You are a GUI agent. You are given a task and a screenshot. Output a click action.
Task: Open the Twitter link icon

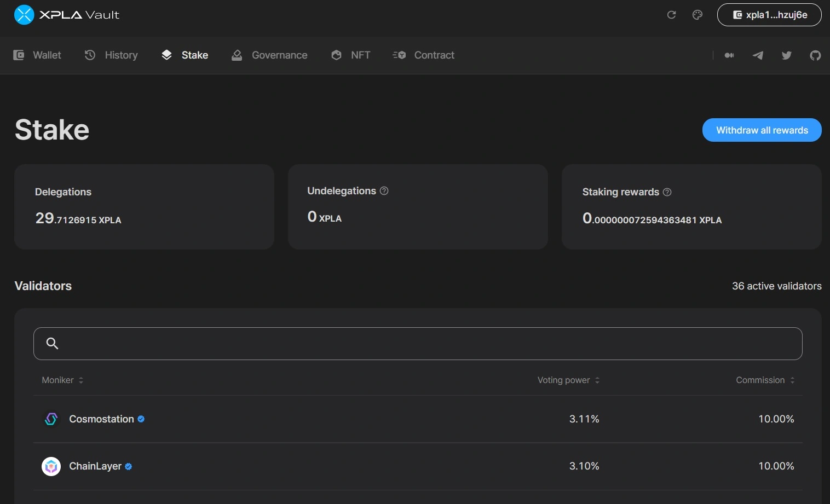[x=787, y=55]
